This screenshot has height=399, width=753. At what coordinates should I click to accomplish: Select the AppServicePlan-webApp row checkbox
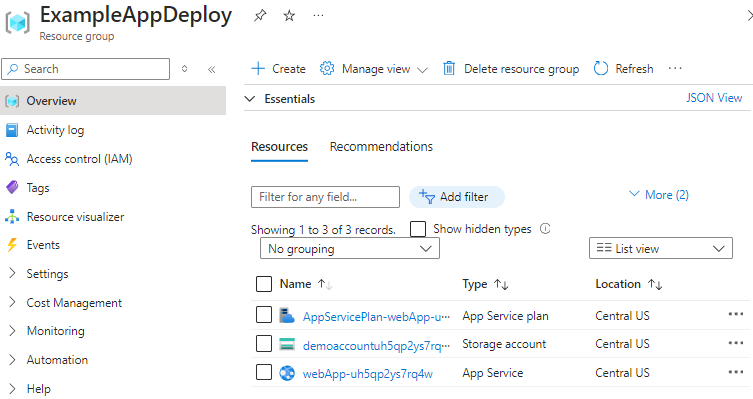[264, 315]
